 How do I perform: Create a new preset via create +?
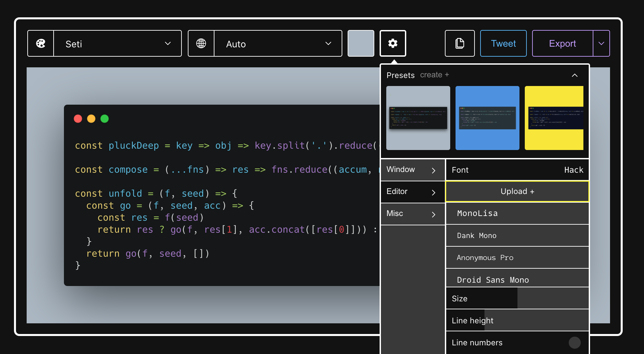point(435,75)
